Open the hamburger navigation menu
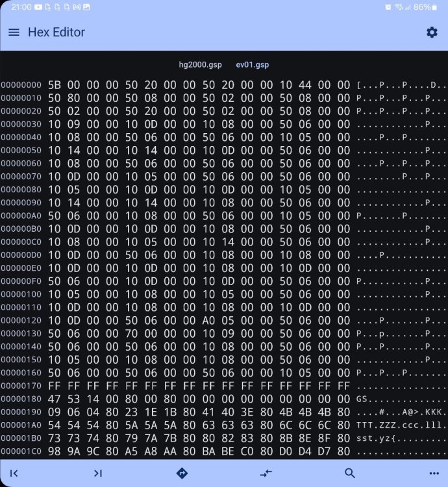Viewport: 448px width, 487px height. [x=14, y=32]
